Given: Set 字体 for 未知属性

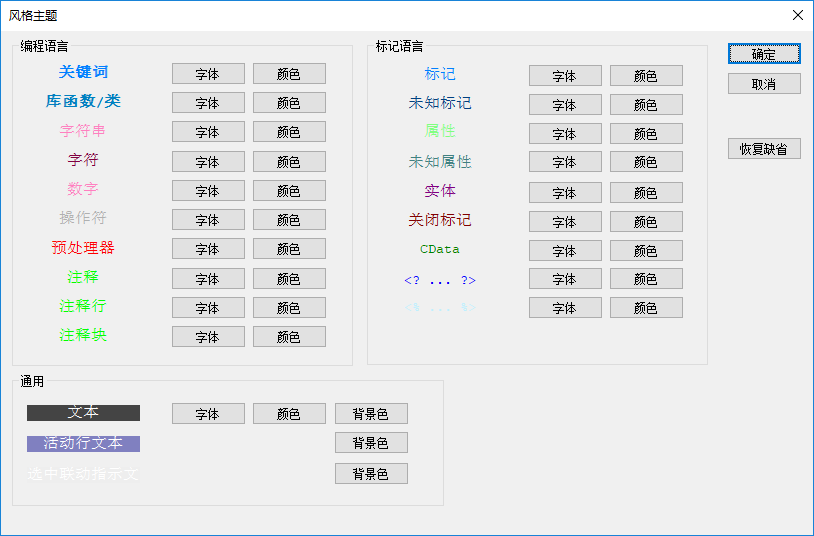Looking at the screenshot, I should 565,162.
